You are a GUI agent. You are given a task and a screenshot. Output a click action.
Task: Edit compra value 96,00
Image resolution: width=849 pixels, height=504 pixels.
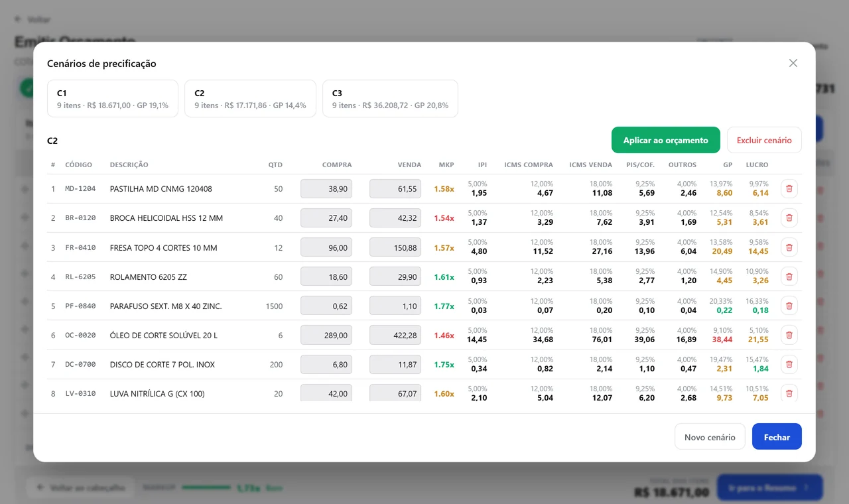point(326,247)
